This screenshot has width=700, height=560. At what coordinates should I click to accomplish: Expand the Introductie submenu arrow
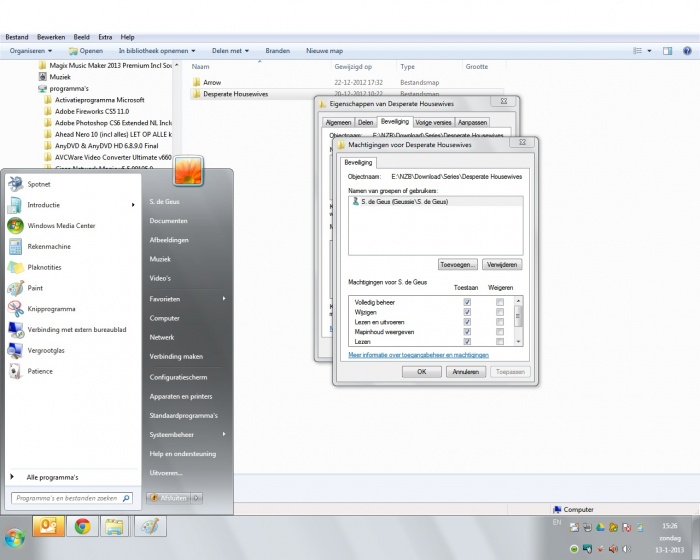tap(133, 205)
